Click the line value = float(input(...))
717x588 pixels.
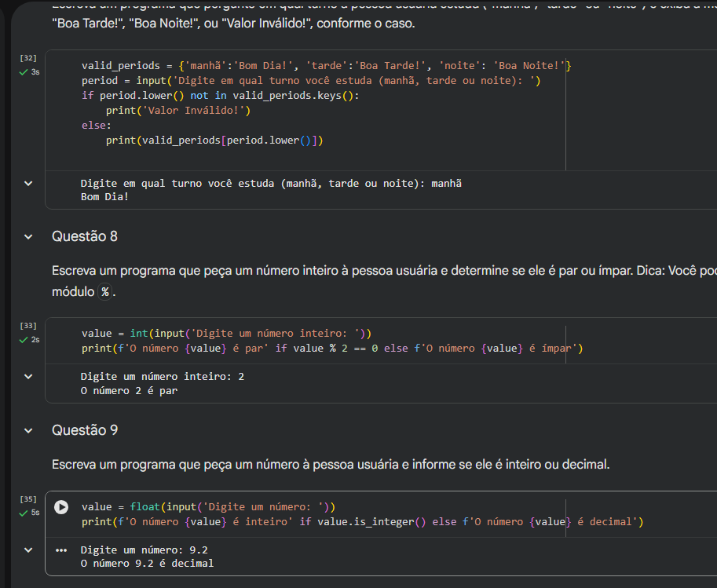click(209, 507)
